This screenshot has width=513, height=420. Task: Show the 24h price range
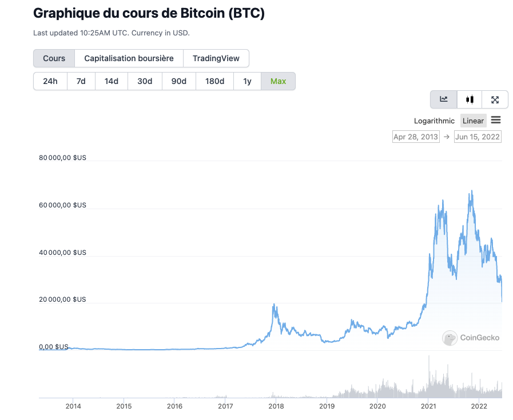[50, 81]
